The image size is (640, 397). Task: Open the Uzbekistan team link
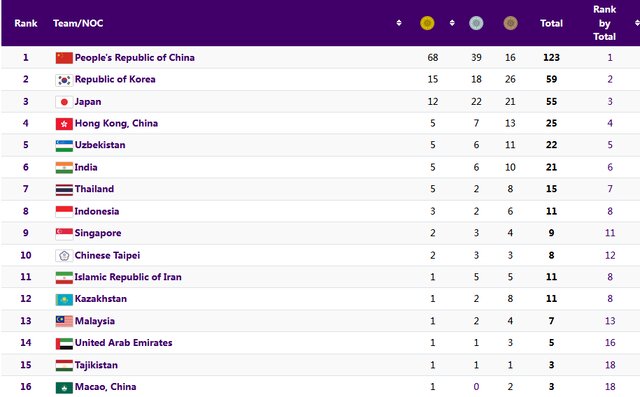(100, 145)
